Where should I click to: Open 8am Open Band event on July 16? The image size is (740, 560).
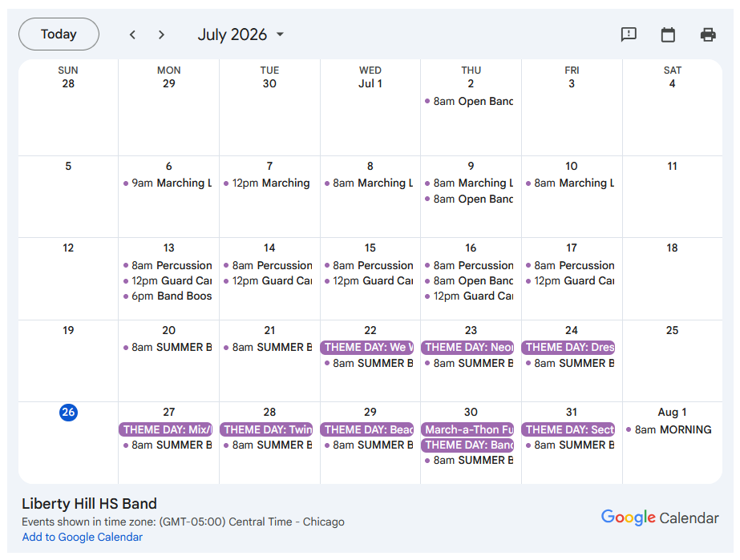tap(469, 280)
